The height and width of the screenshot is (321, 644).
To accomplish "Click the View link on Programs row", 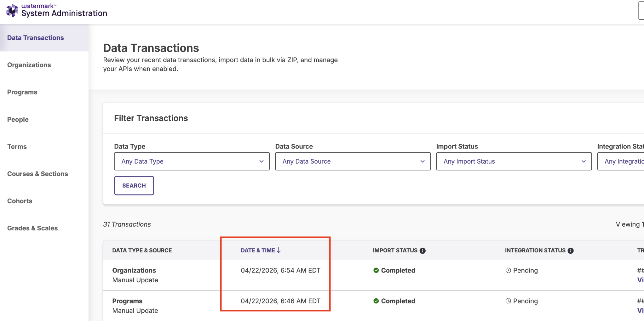I will pos(641,311).
